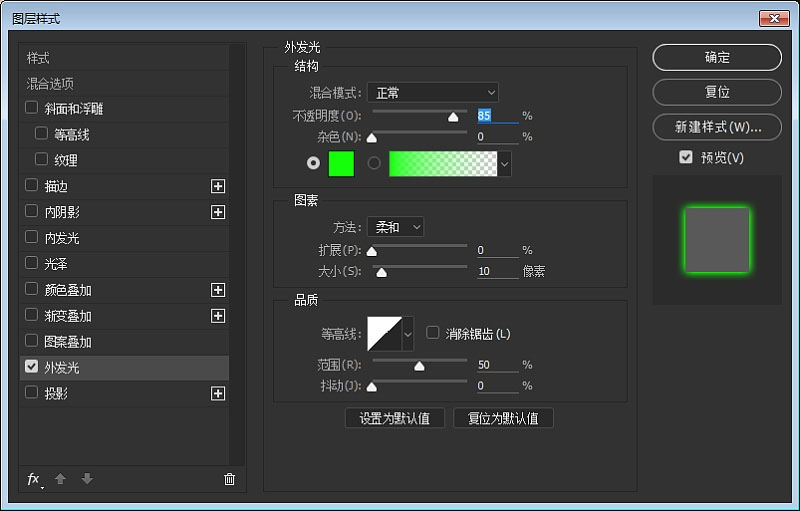Click the 扩展 percentage field

pyautogui.click(x=497, y=250)
